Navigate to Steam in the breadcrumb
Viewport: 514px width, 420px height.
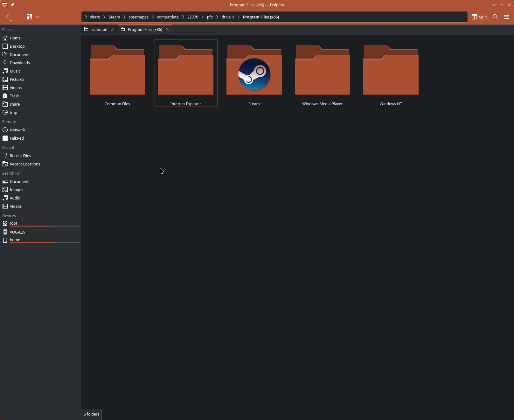pos(114,17)
